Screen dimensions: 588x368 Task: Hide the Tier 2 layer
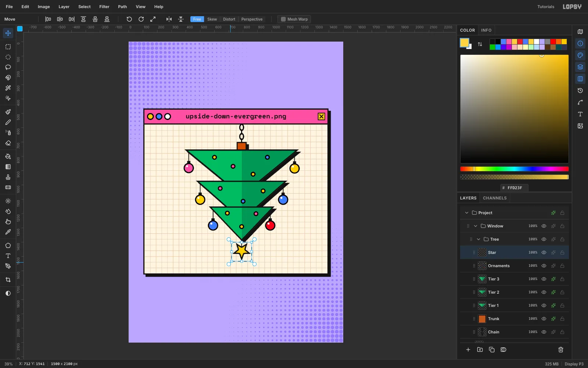click(544, 292)
